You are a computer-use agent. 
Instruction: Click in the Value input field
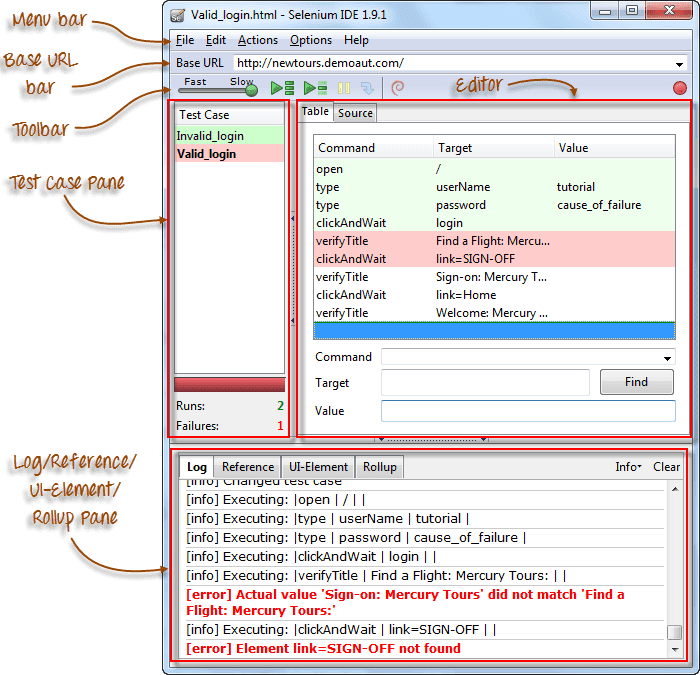coord(528,411)
